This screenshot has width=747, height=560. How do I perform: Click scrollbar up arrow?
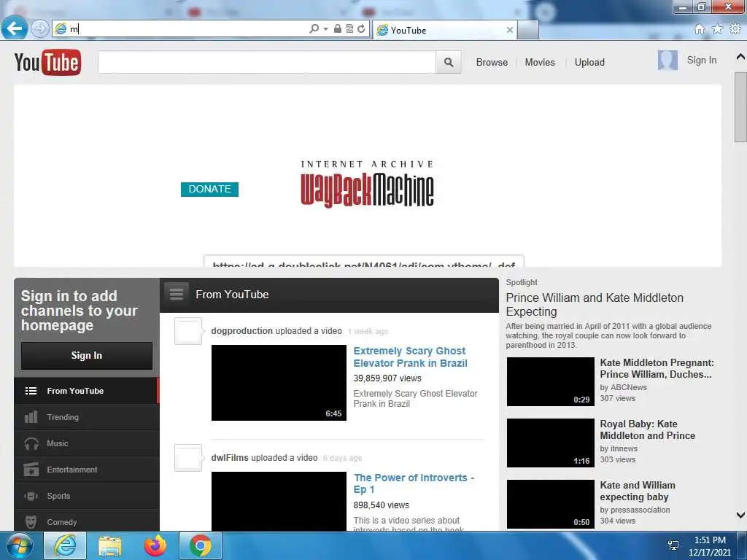pos(740,57)
